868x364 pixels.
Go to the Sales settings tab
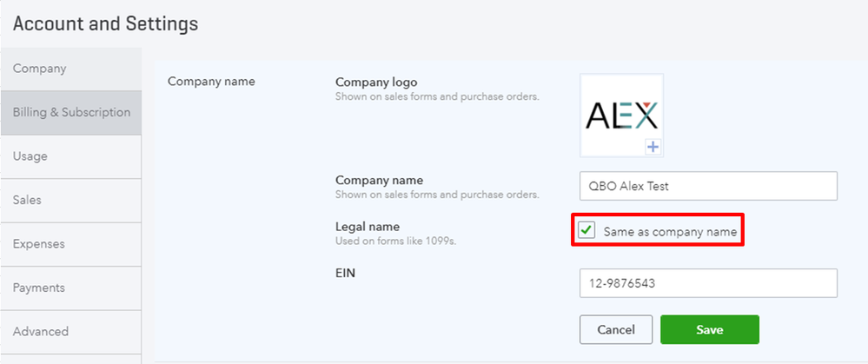[x=71, y=201]
